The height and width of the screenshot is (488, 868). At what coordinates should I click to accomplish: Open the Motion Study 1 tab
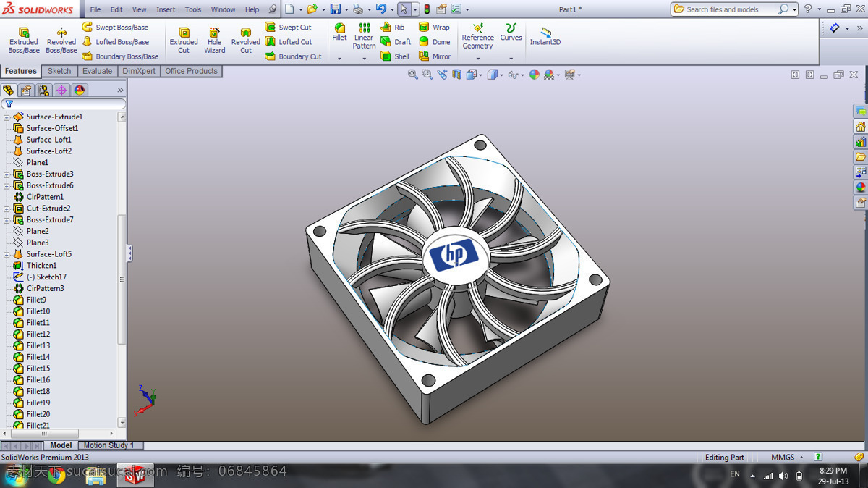tap(109, 445)
